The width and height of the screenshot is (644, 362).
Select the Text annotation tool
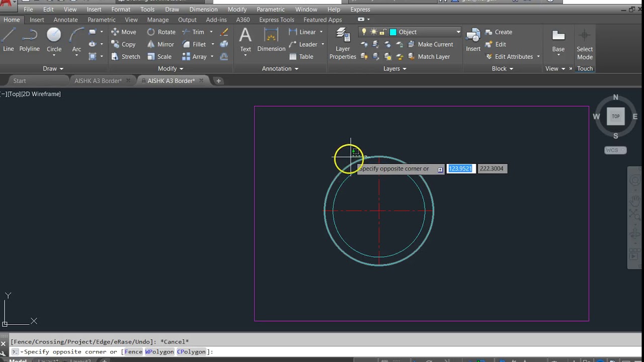tap(246, 40)
